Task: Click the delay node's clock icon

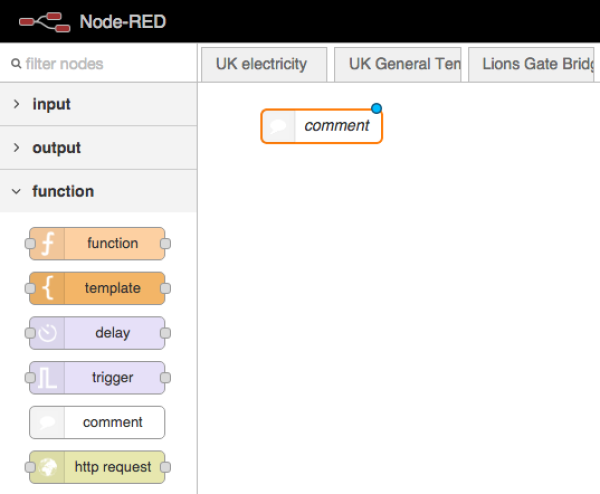Action: [x=47, y=333]
